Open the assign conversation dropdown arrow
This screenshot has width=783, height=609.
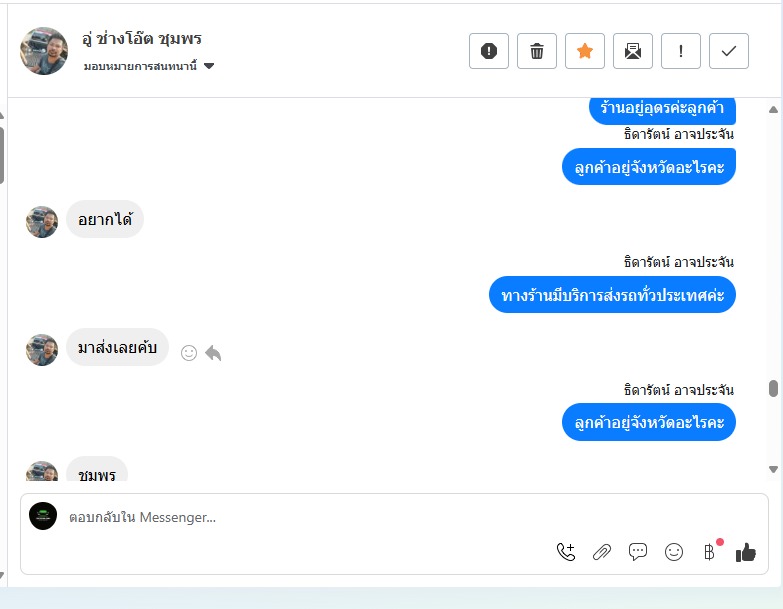coord(209,66)
